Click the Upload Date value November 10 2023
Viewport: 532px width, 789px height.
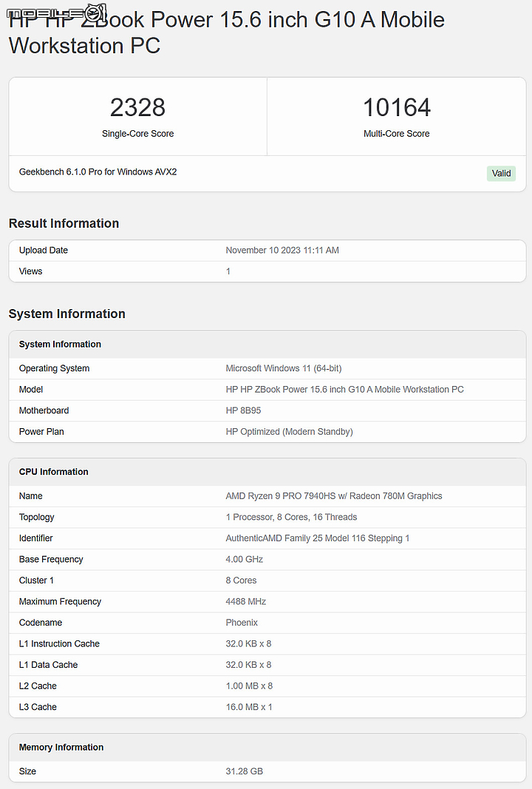point(282,251)
